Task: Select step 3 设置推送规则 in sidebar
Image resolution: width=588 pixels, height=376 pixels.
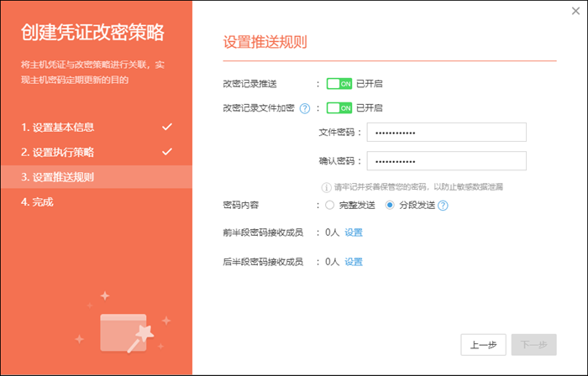Action: pyautogui.click(x=57, y=177)
